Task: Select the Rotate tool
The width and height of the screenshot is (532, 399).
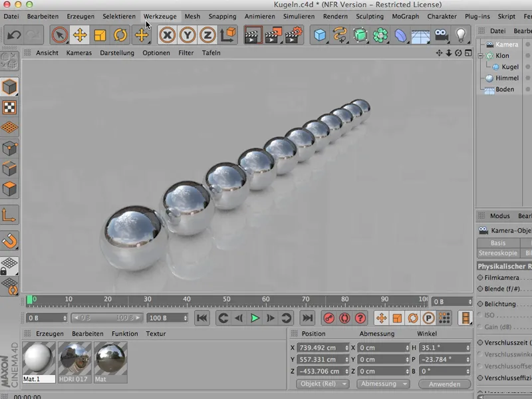Action: (120, 35)
